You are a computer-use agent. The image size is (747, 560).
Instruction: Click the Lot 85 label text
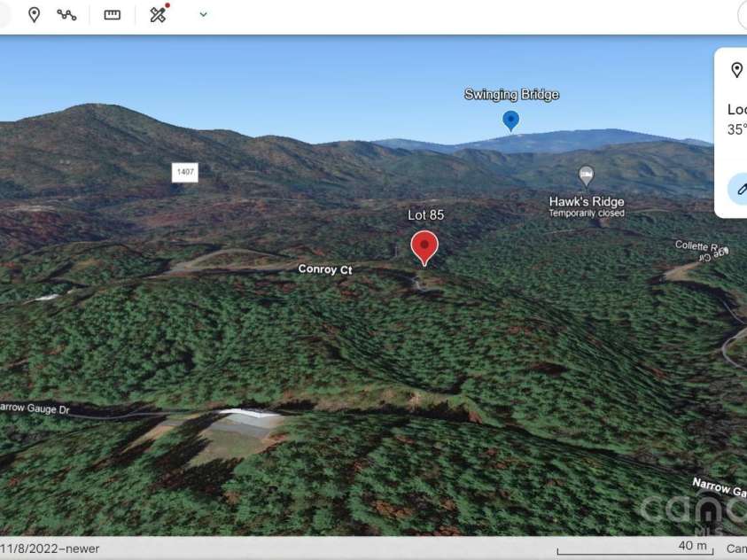click(x=425, y=215)
